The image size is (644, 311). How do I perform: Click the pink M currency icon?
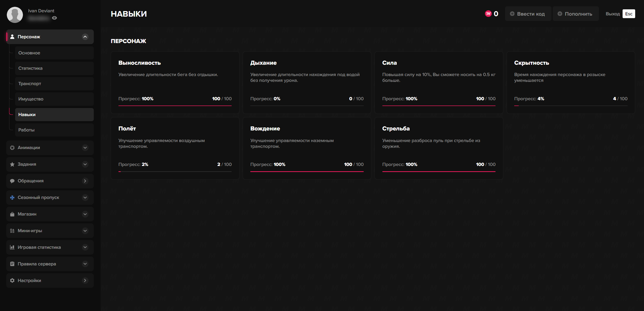488,14
